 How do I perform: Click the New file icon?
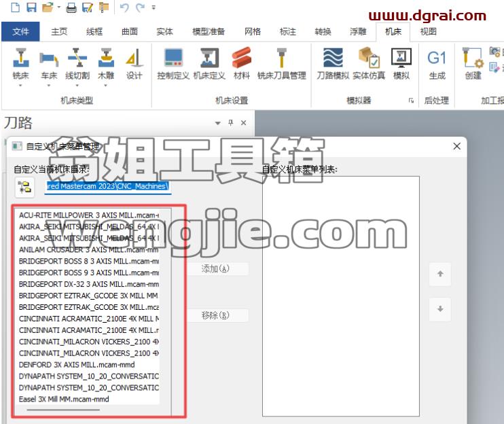coord(15,7)
